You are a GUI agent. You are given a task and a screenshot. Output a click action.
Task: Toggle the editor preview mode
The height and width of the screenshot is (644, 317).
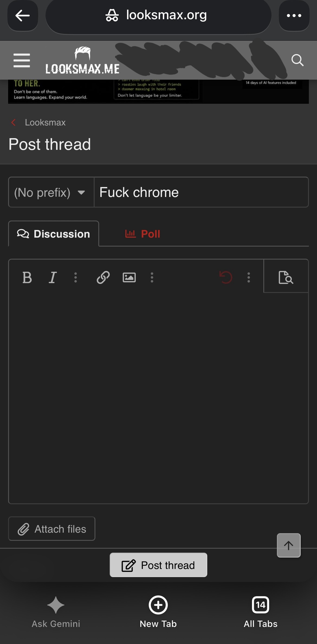[286, 277]
